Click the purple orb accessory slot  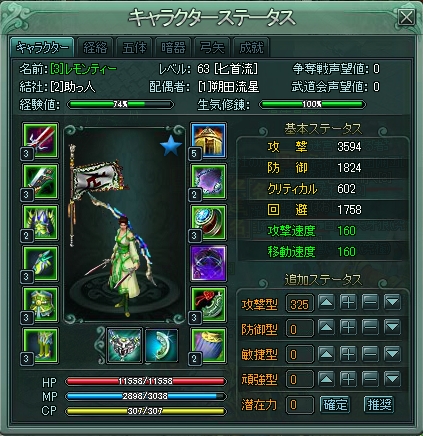point(208,264)
